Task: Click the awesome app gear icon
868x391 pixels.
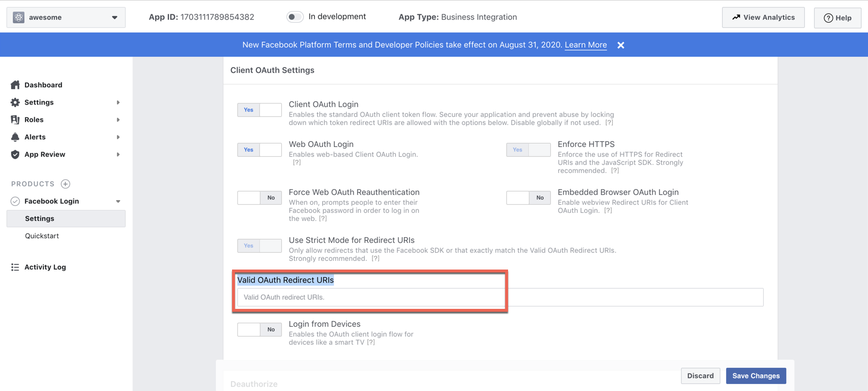Action: (19, 17)
